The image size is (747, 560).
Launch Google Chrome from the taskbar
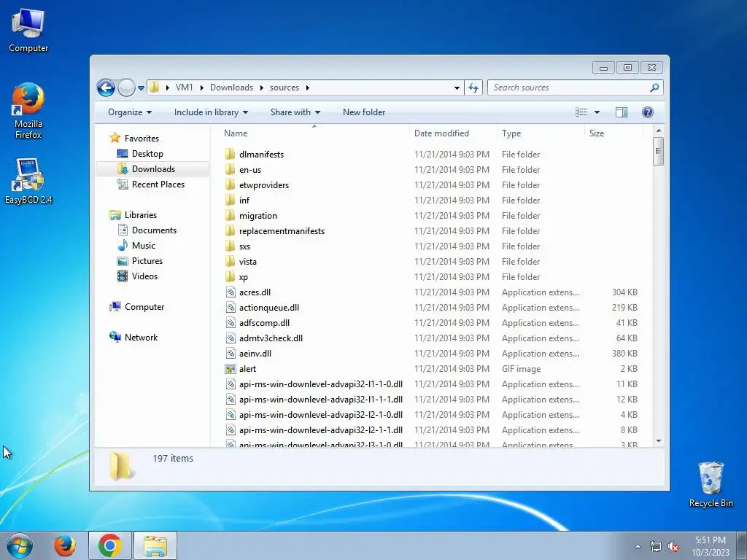coord(109,545)
